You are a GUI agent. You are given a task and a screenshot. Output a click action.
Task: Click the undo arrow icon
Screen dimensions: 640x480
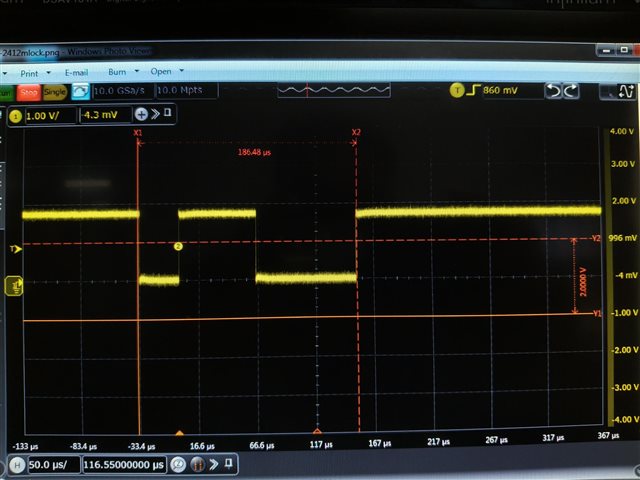pyautogui.click(x=553, y=91)
